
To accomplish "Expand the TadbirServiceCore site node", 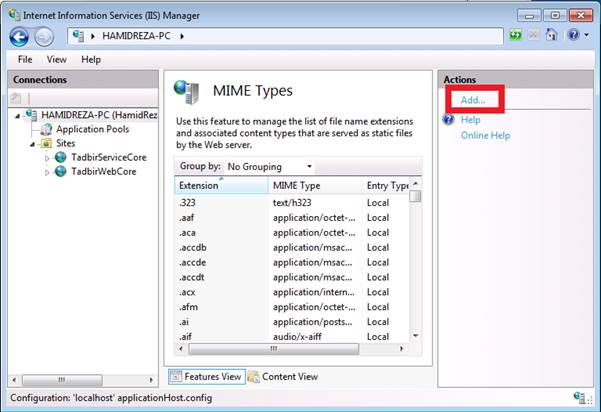I will (x=47, y=158).
